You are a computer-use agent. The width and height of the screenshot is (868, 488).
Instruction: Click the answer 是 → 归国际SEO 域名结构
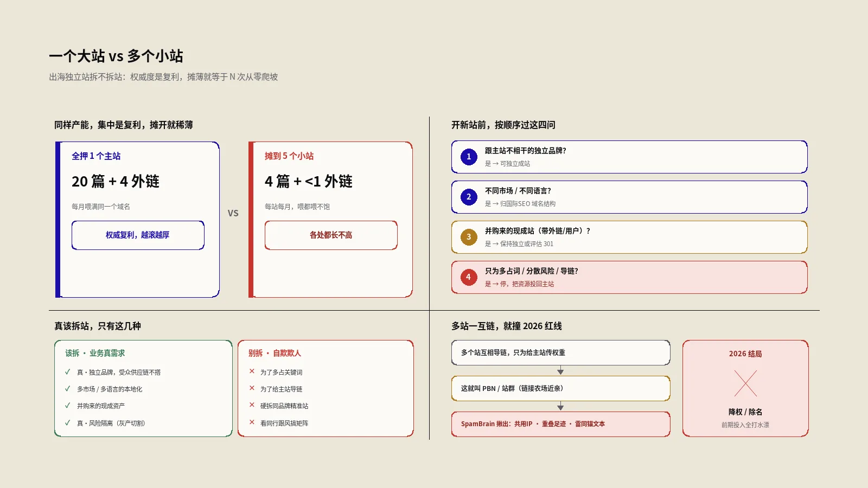(520, 204)
